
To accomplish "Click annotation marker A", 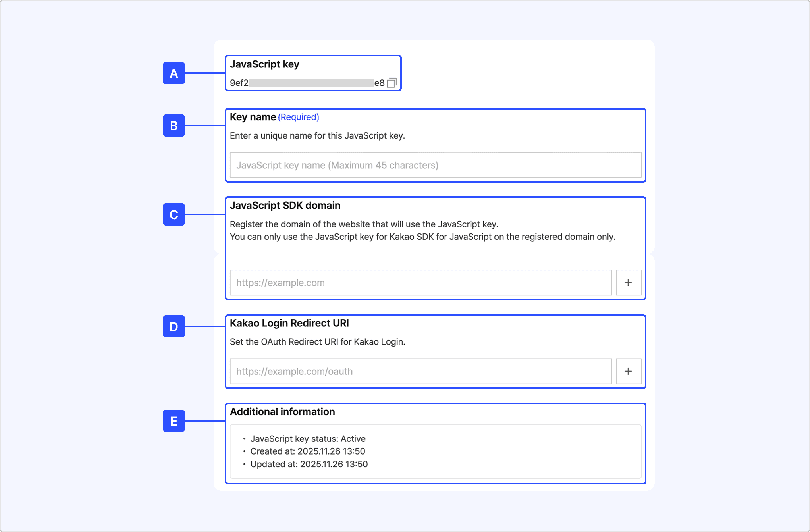I will tap(174, 73).
